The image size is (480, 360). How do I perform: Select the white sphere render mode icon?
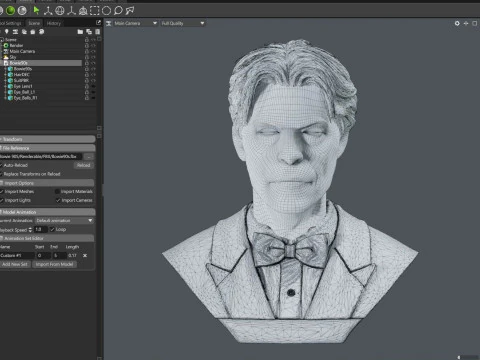coord(22,11)
